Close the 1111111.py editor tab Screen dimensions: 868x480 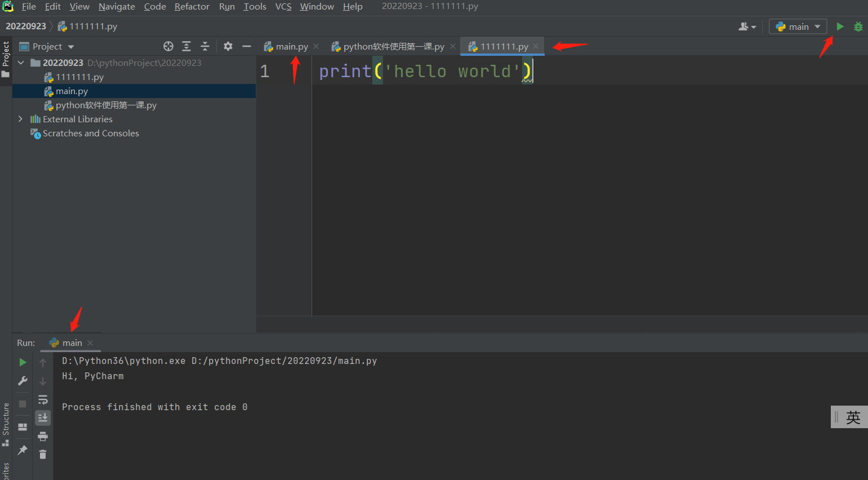click(536, 46)
